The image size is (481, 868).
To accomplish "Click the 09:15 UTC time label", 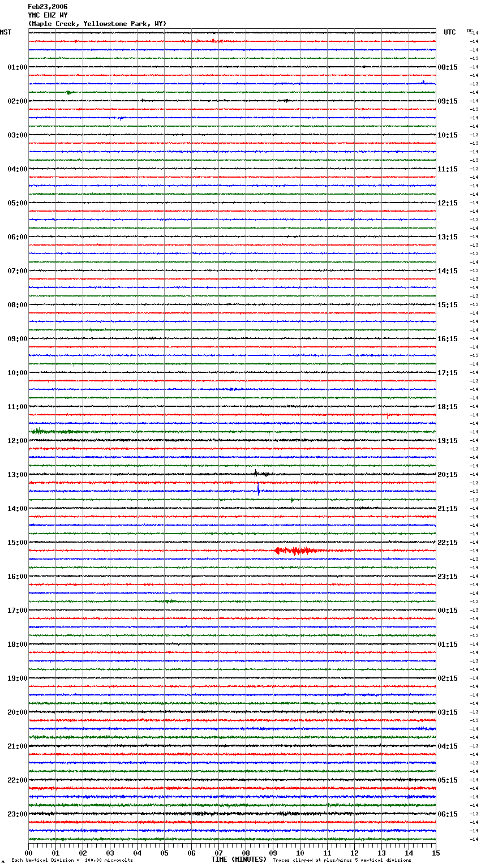I will 448,101.
